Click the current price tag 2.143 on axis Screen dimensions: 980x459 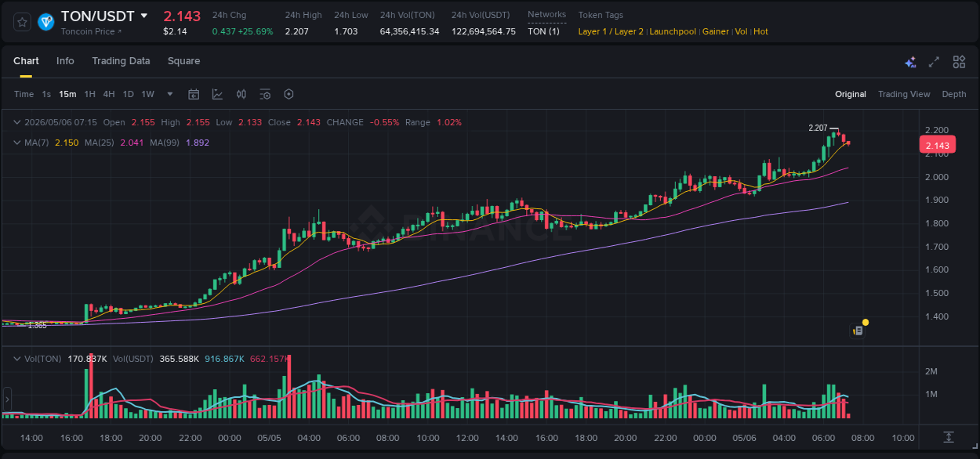938,145
